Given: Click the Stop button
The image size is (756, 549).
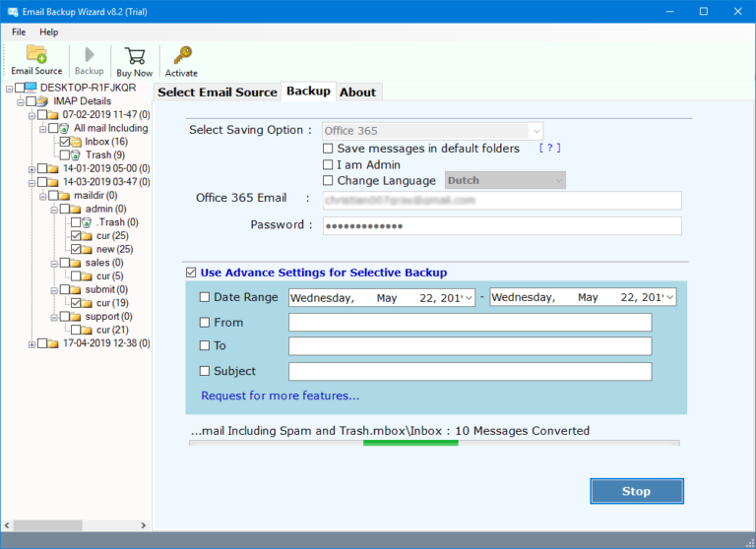Looking at the screenshot, I should 637,491.
